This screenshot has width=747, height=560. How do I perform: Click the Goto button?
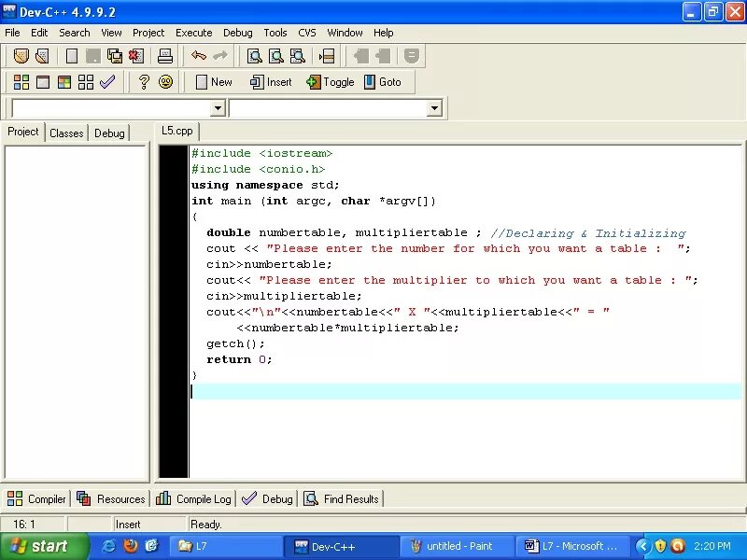(x=386, y=82)
